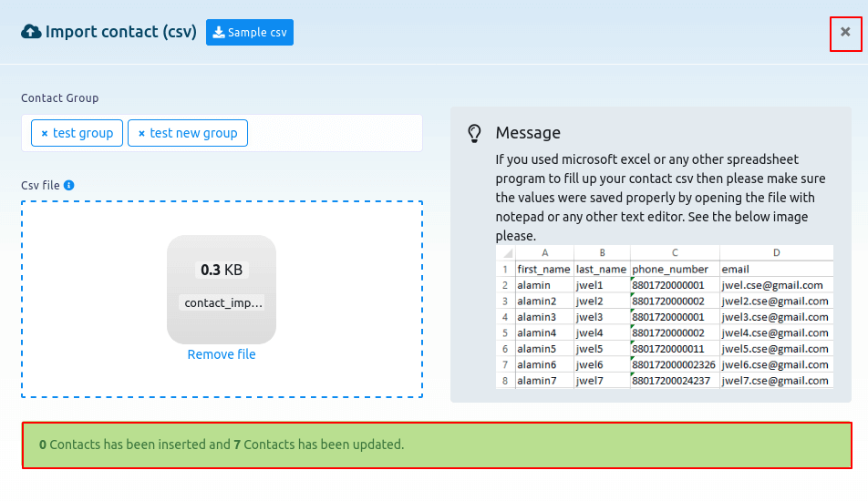Click the 'test new group' tag text
Screen dimensions: 868x501
click(x=193, y=133)
